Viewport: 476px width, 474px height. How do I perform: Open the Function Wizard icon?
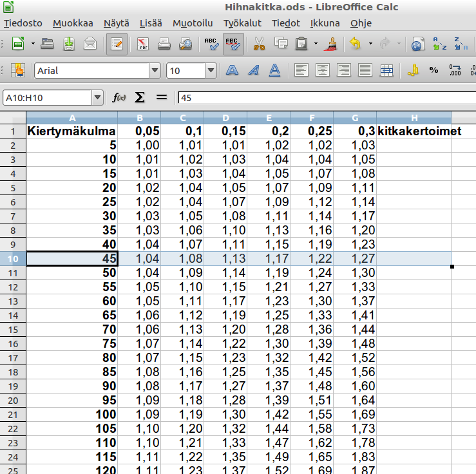119,98
